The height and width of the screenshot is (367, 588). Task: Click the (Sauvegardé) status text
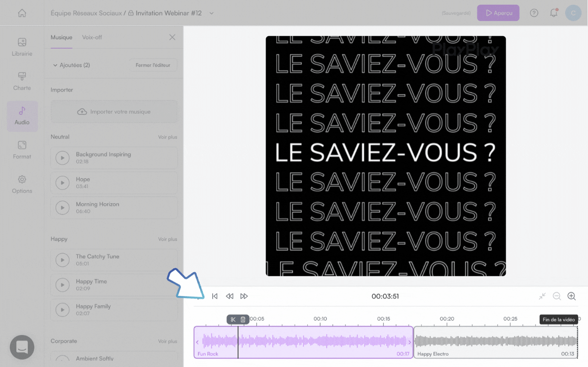pyautogui.click(x=456, y=13)
